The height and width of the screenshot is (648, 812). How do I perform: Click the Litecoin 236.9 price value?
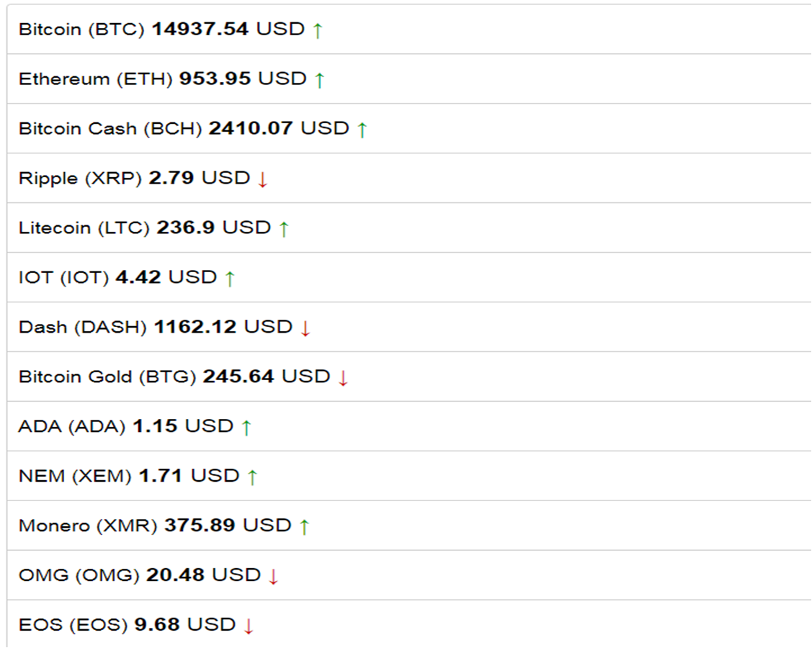coord(185,228)
